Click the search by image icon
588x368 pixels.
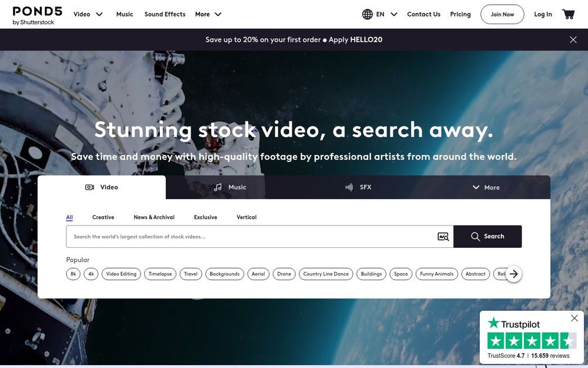click(x=443, y=237)
